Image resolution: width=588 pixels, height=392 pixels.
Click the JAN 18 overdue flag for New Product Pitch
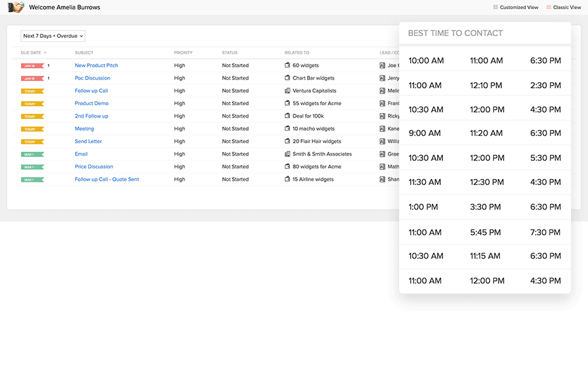pyautogui.click(x=32, y=65)
